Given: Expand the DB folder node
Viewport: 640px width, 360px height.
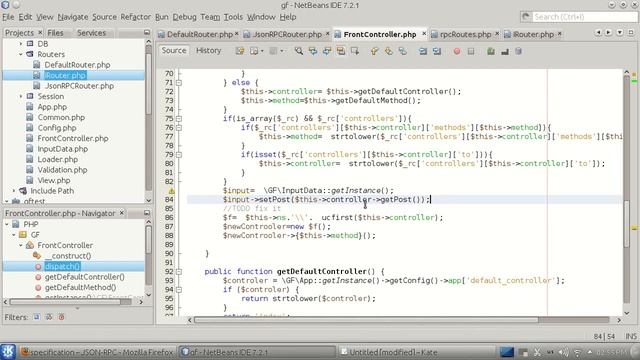Looking at the screenshot, I should pyautogui.click(x=21, y=43).
